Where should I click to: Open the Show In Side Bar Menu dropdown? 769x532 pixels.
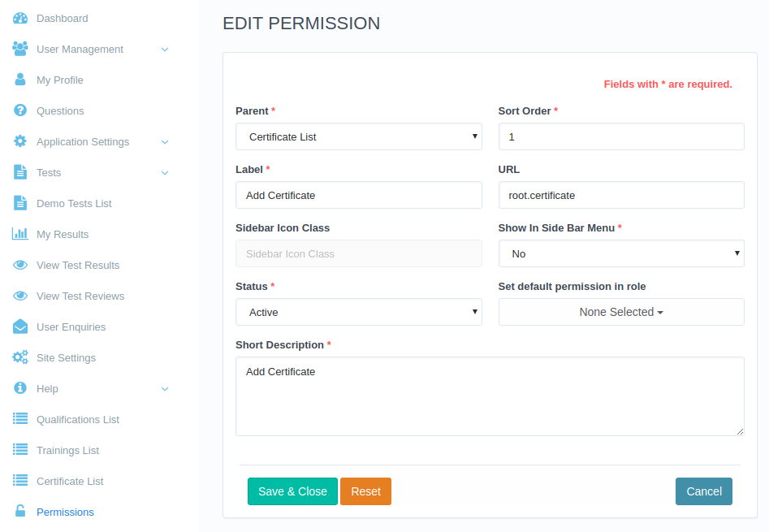(621, 253)
